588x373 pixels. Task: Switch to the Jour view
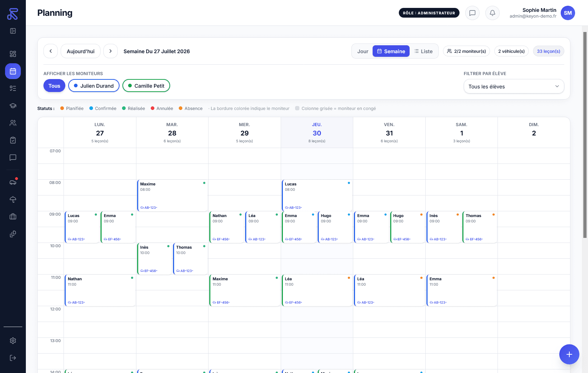click(x=363, y=51)
